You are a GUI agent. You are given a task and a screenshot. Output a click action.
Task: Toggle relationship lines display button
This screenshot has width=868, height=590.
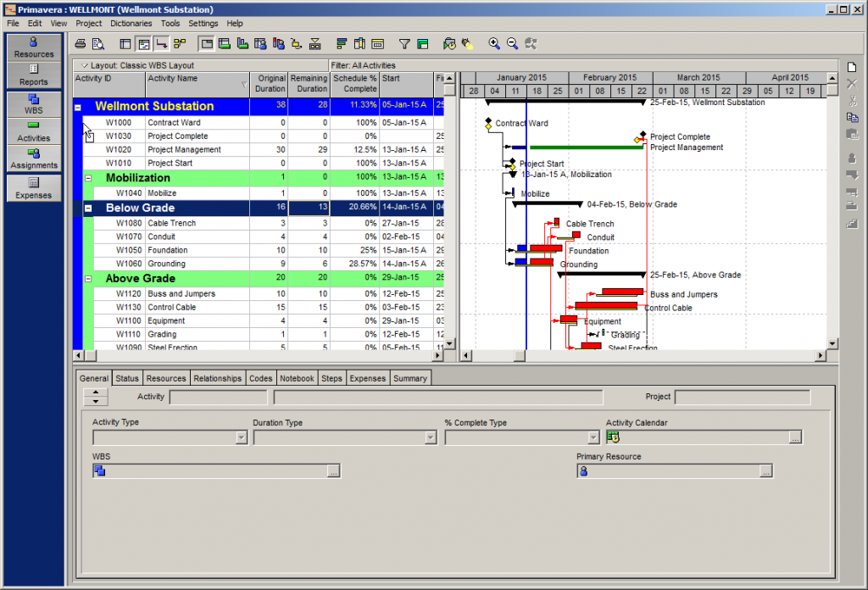point(161,43)
